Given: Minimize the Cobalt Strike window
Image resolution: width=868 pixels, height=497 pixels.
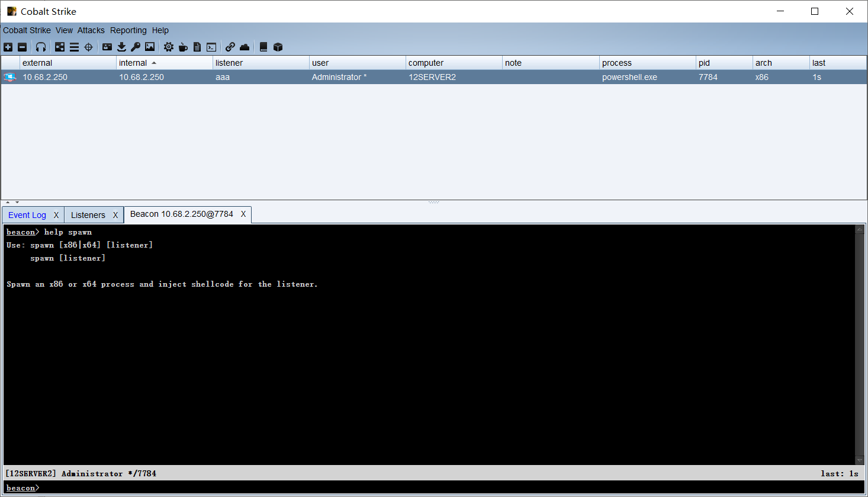Looking at the screenshot, I should 780,11.
